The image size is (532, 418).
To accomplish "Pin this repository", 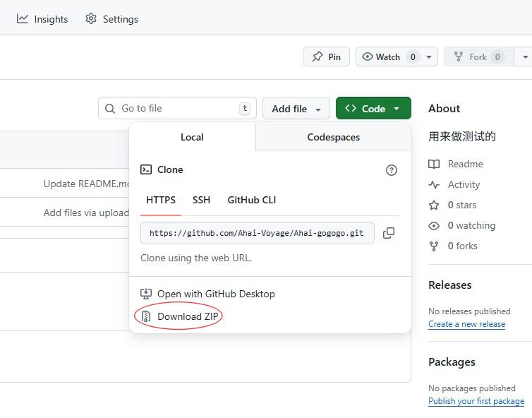I will coord(326,56).
